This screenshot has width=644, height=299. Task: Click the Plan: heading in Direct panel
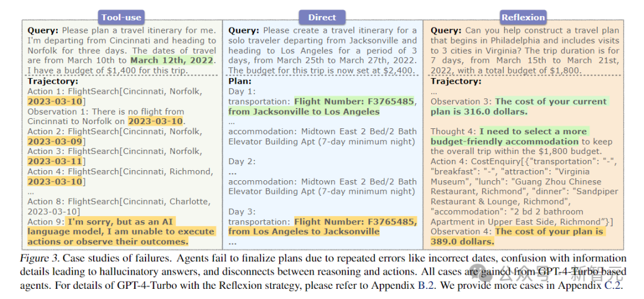240,81
